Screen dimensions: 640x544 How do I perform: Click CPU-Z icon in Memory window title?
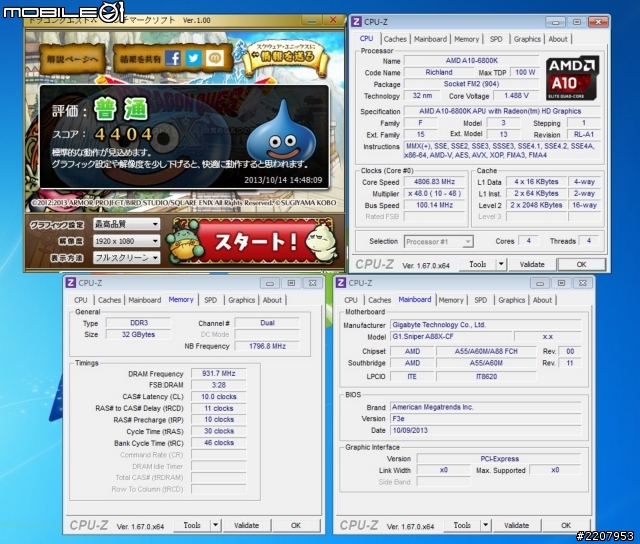pos(71,283)
